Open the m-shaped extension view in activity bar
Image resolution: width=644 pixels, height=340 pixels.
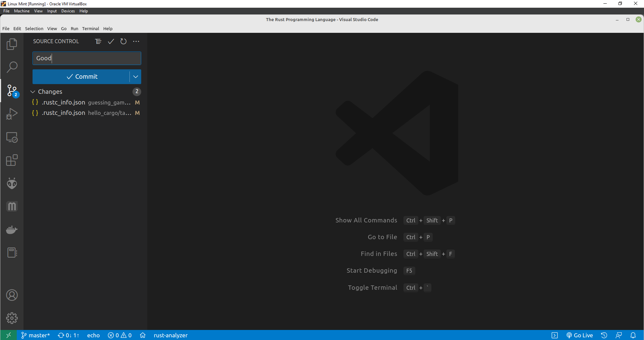[12, 206]
